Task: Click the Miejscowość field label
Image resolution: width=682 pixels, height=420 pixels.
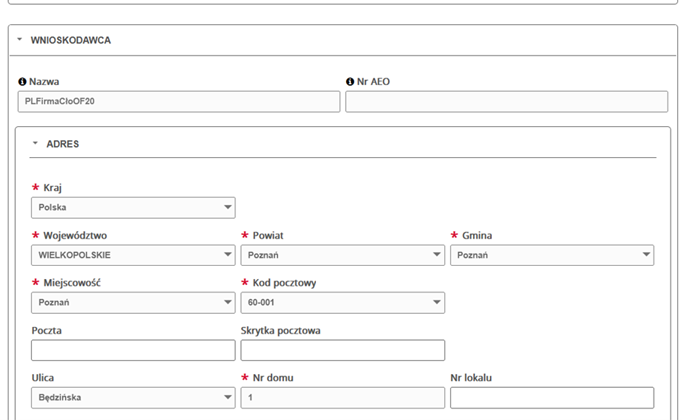Action: (x=72, y=283)
